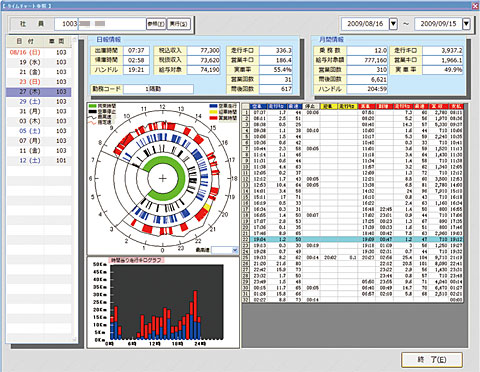Select the 08/16 (日) row in date list
The width and height of the screenshot is (480, 372).
point(39,52)
